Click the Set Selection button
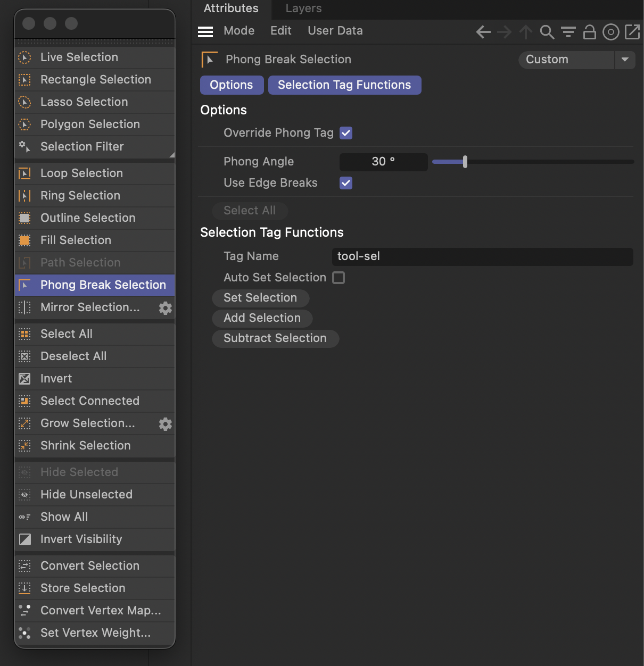Screen dimensions: 644x666 pos(261,298)
